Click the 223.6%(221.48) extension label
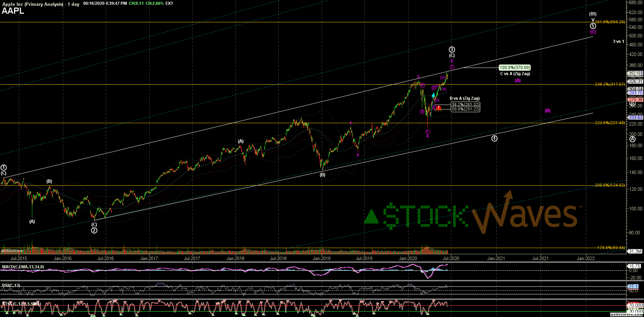The width and height of the screenshot is (644, 317). point(610,122)
